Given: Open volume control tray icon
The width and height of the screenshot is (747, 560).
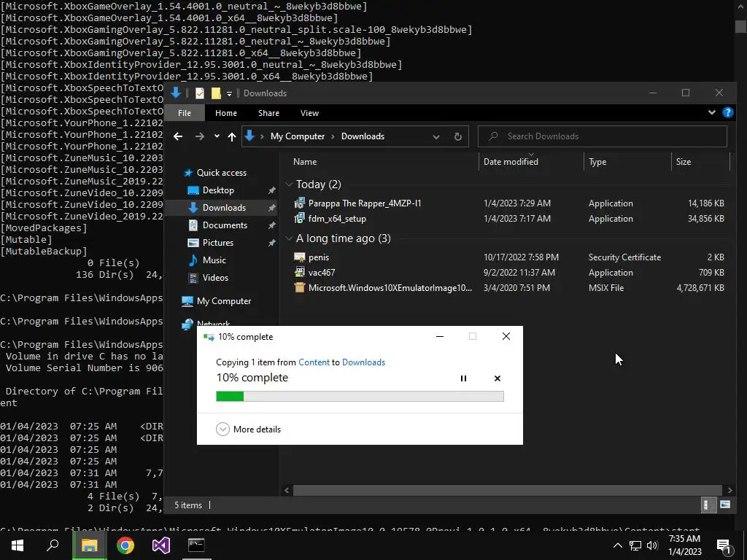Looking at the screenshot, I should click(652, 545).
